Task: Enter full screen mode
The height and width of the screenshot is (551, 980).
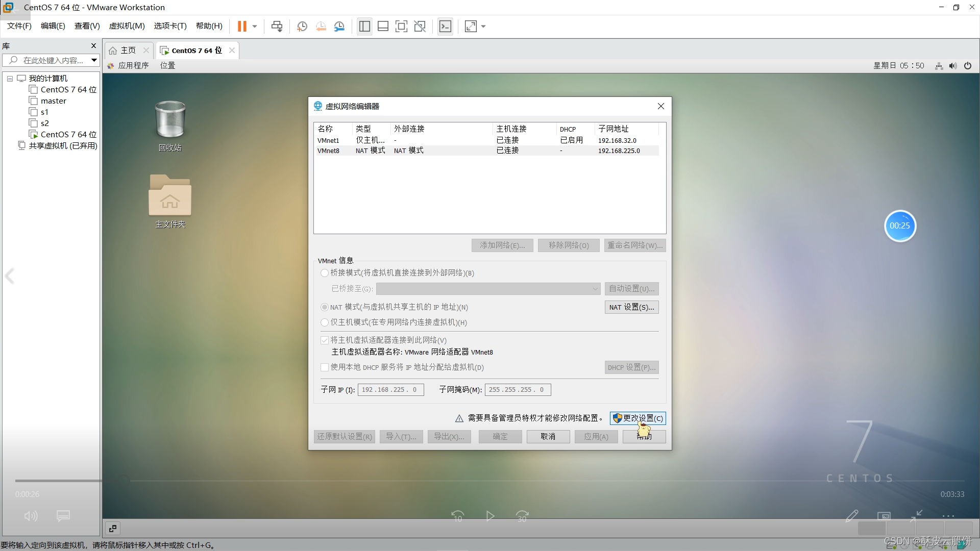Action: (402, 26)
